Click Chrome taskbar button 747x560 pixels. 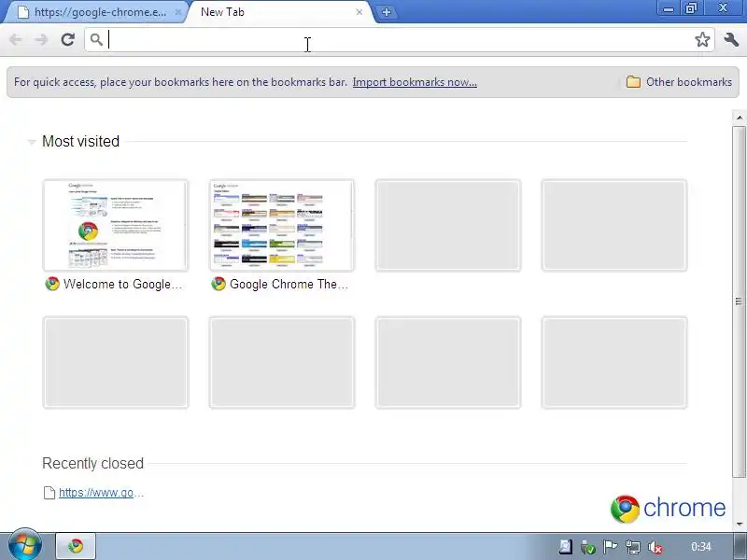point(76,546)
